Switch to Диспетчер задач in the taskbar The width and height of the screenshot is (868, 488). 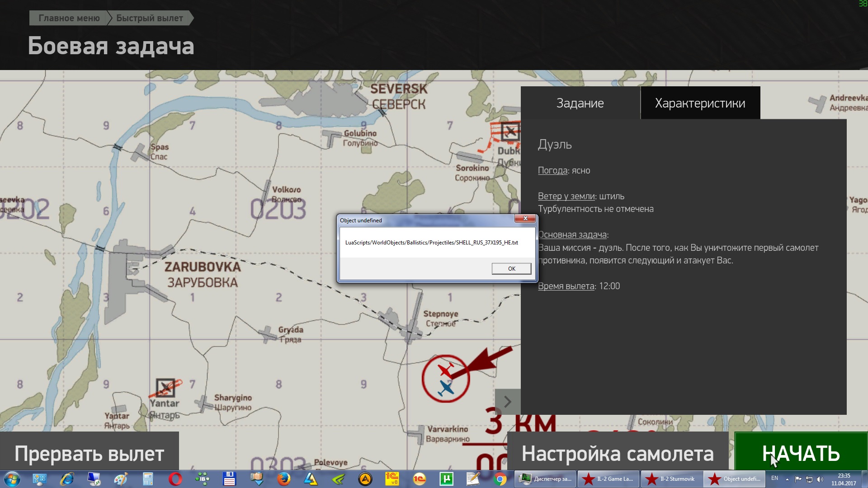(x=545, y=479)
